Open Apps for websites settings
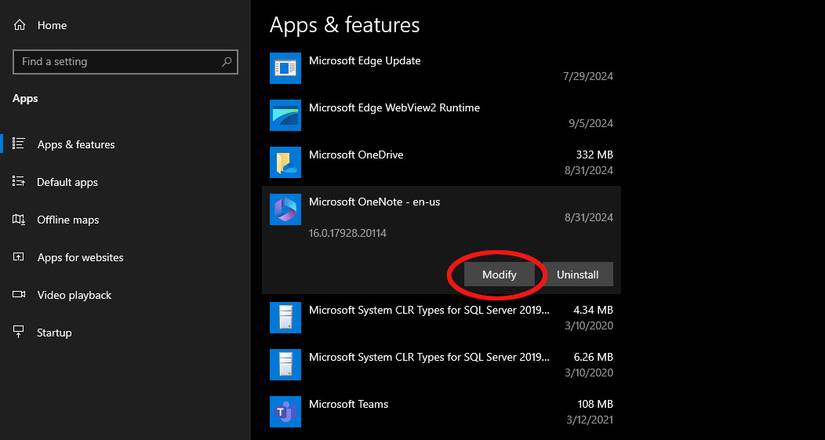825x440 pixels. click(81, 257)
